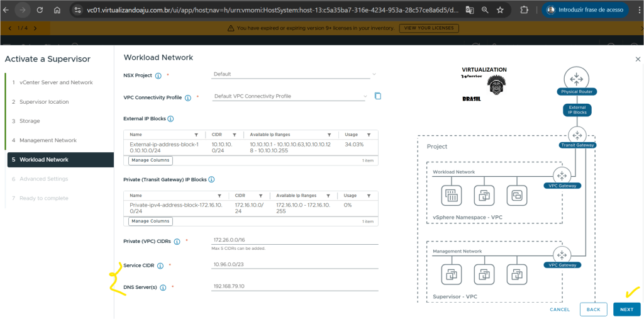Go to Management Network step

point(48,140)
